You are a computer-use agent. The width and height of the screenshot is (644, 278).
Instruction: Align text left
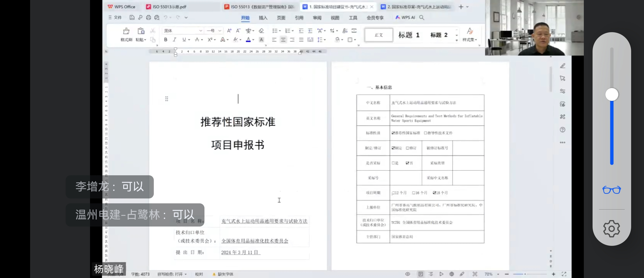[274, 40]
